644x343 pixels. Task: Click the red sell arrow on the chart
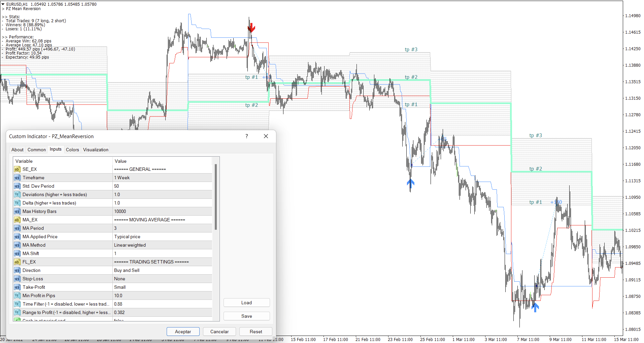point(251,28)
